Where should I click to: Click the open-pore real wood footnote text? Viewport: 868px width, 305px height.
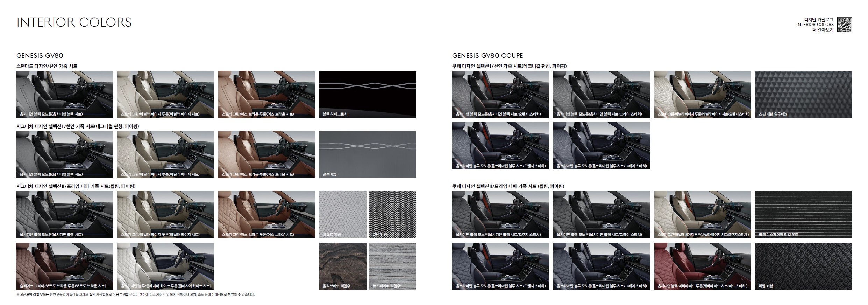[136, 294]
